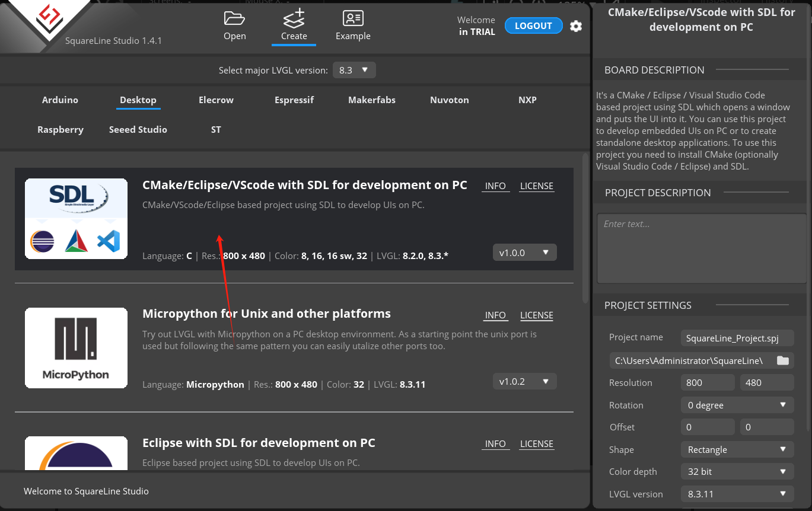Click the Resolution height field 480
Screen dimensions: 812x511
(767, 383)
